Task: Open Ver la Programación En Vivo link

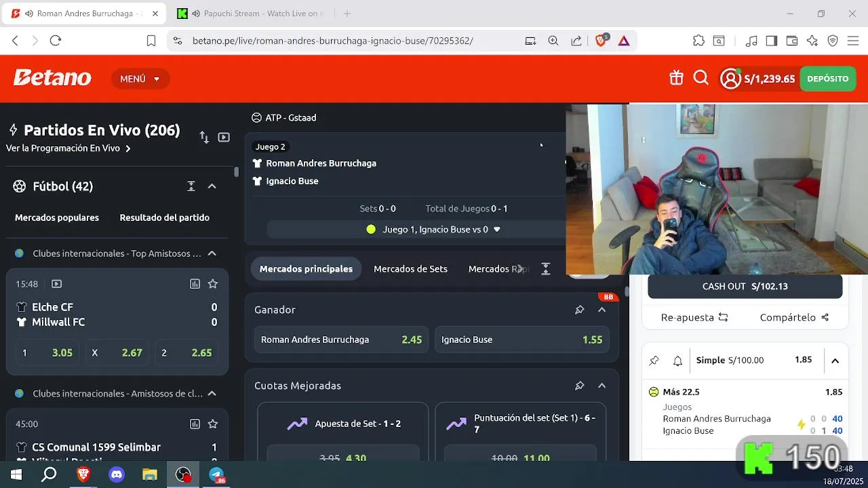Action: [68, 148]
